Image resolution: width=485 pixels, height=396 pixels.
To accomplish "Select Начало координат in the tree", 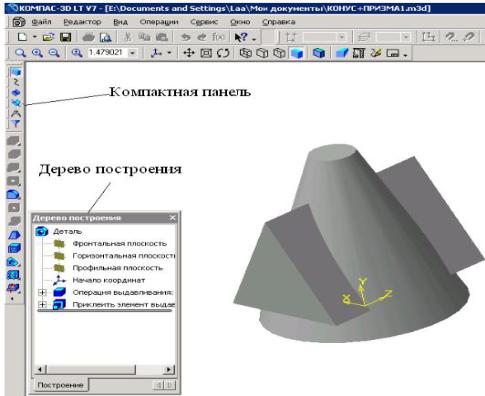I will pyautogui.click(x=109, y=280).
